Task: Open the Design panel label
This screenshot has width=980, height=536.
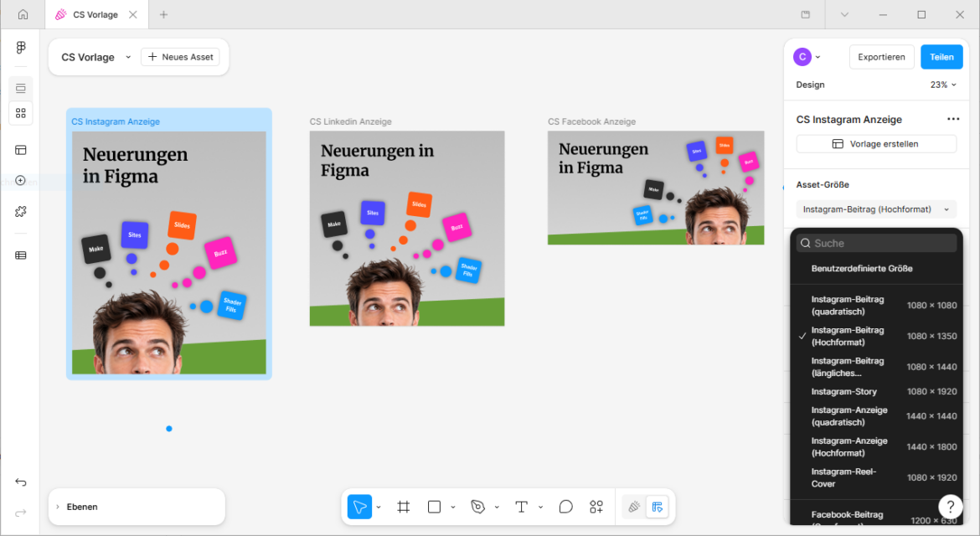Action: pyautogui.click(x=810, y=85)
